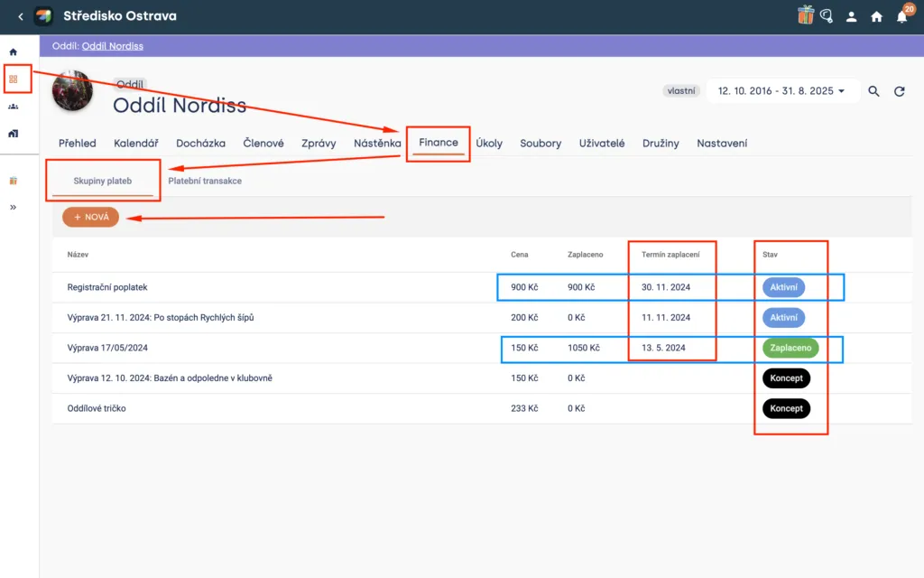Viewport: 924px width, 578px height.
Task: Click the green Zaplaceno status badge
Action: [790, 348]
